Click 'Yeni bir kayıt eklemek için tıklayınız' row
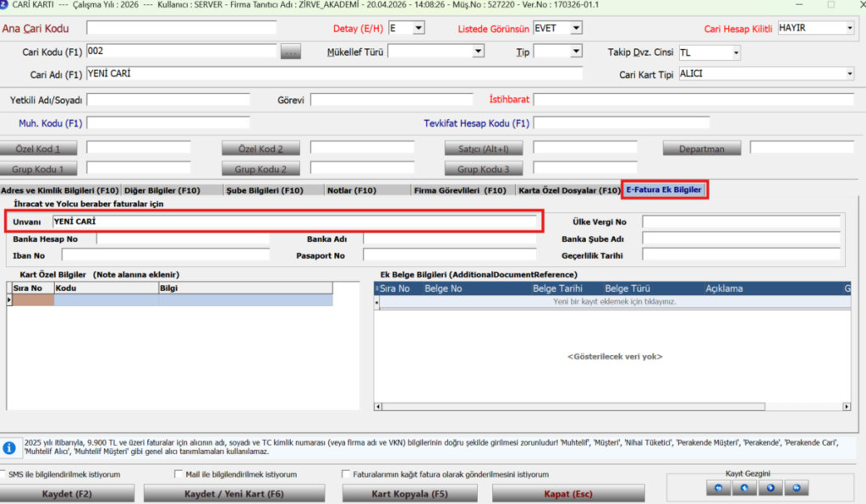This screenshot has width=866, height=504. (614, 302)
